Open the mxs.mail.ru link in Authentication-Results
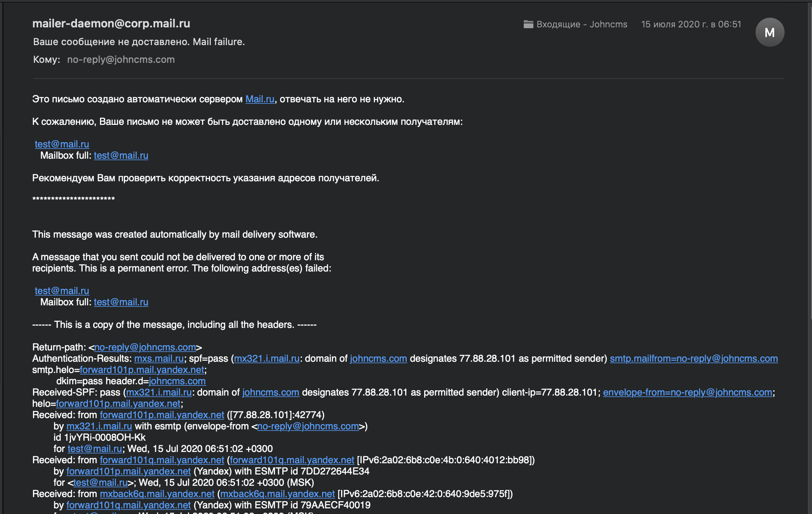The image size is (812, 514). (x=159, y=359)
